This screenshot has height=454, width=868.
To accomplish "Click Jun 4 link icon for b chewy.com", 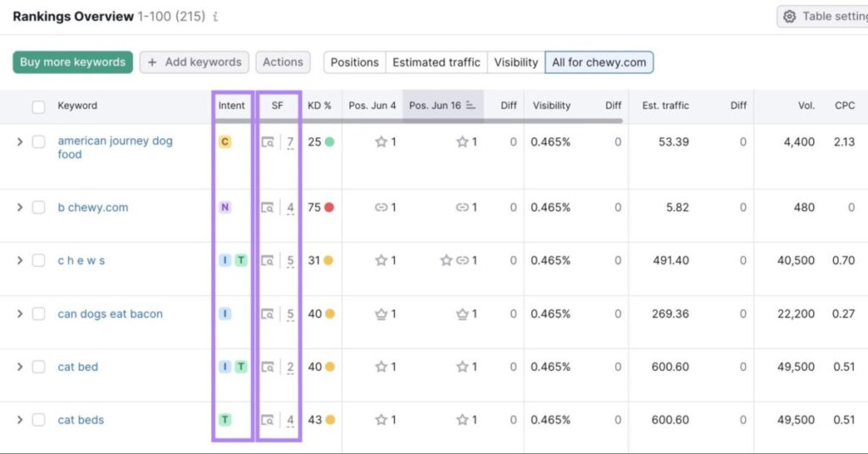I will (381, 208).
